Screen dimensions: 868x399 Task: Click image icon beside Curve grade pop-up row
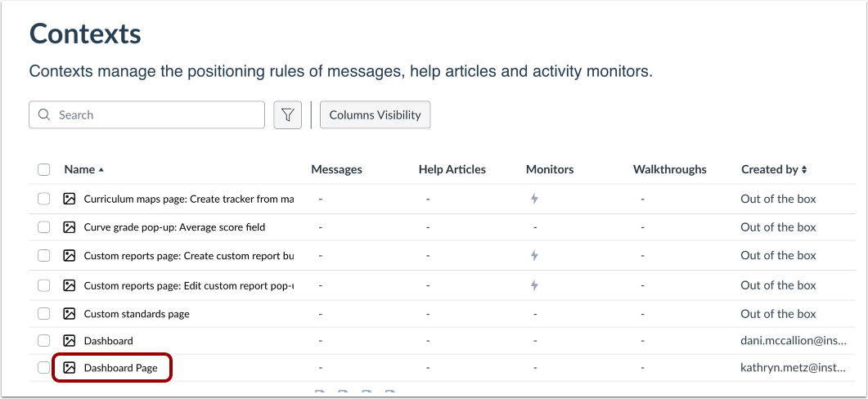click(70, 227)
